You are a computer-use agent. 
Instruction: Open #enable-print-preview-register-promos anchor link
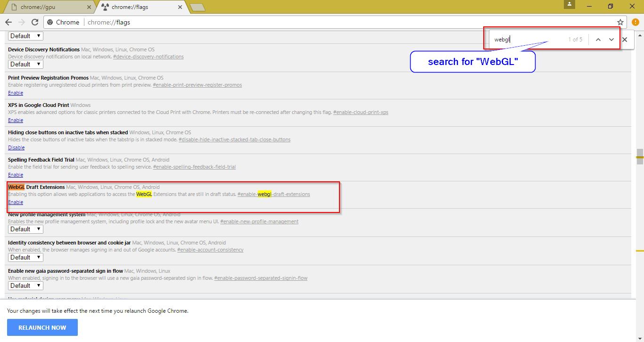(x=198, y=85)
